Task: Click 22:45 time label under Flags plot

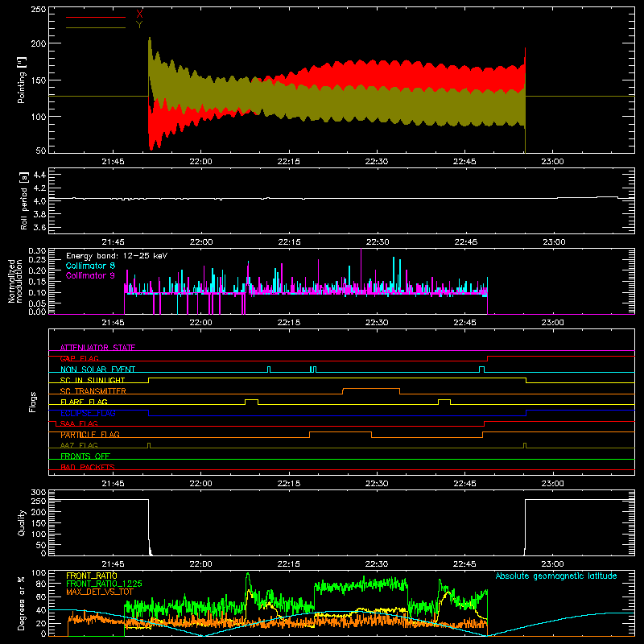Action: coord(464,484)
